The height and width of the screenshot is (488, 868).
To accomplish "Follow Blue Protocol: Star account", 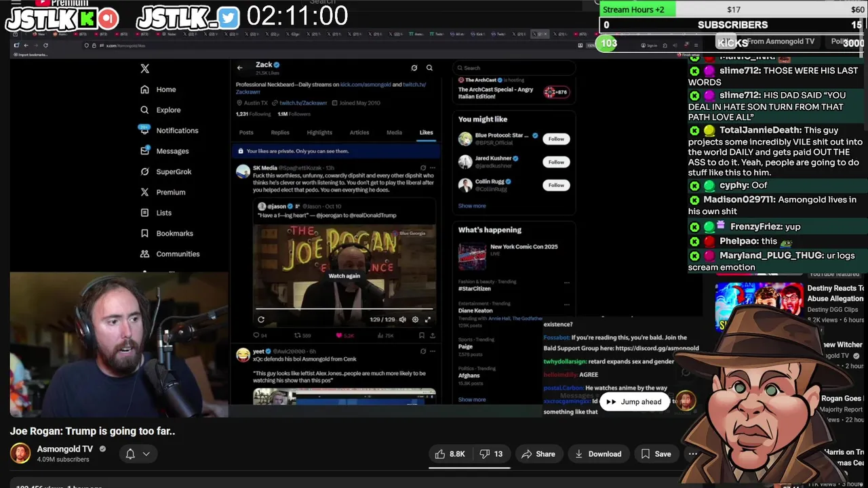I will point(556,139).
